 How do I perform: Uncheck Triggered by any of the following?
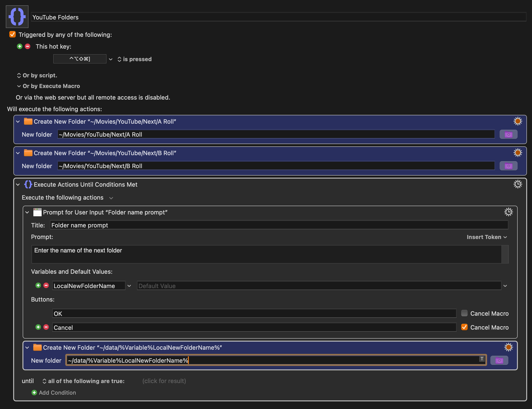point(13,35)
